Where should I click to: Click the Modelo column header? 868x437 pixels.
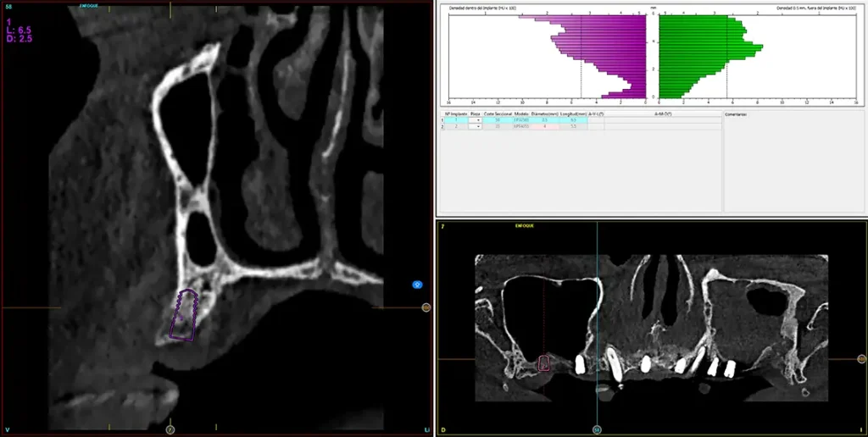pos(520,113)
